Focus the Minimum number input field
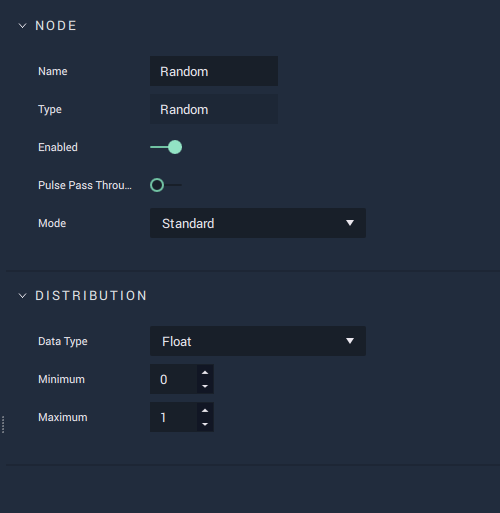The height and width of the screenshot is (513, 500). pyautogui.click(x=173, y=379)
